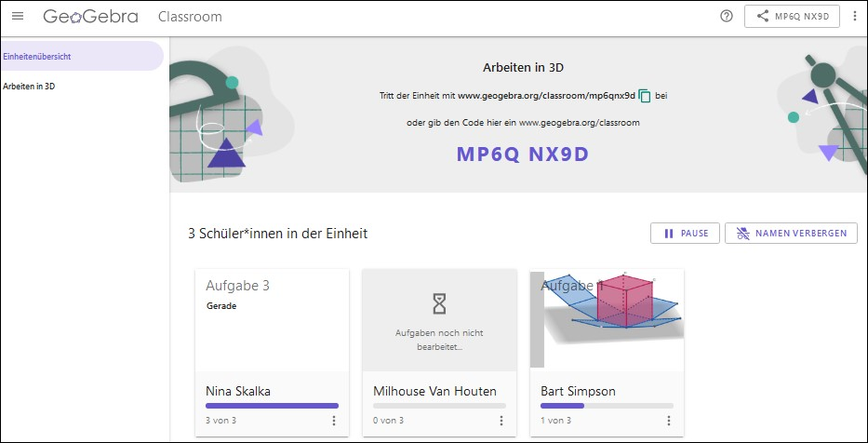Image resolution: width=868 pixels, height=443 pixels.
Task: Click the '1 von 3' count
Action: [555, 421]
